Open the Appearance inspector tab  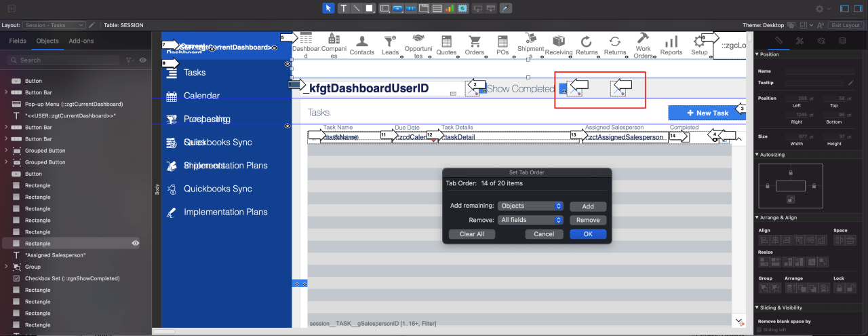[x=821, y=41]
